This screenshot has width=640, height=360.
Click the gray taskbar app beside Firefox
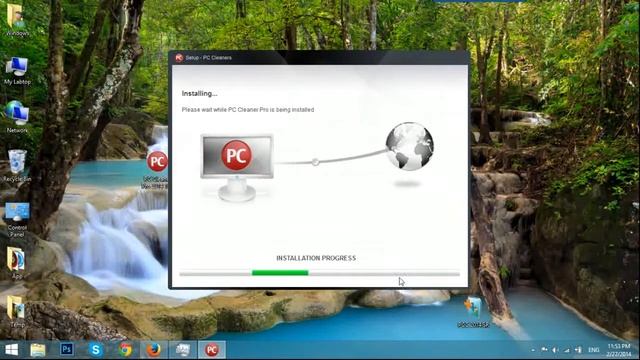tap(182, 350)
